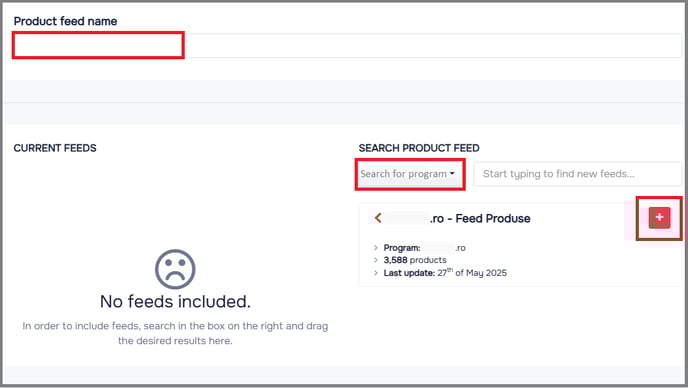Click the SEARCH PRODUCT FEED heading

tap(419, 148)
